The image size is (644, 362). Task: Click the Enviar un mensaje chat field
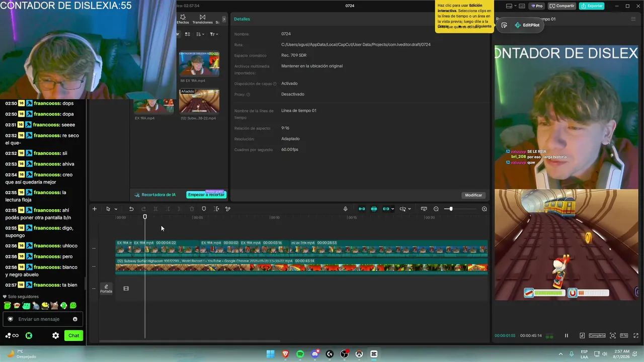point(43,319)
